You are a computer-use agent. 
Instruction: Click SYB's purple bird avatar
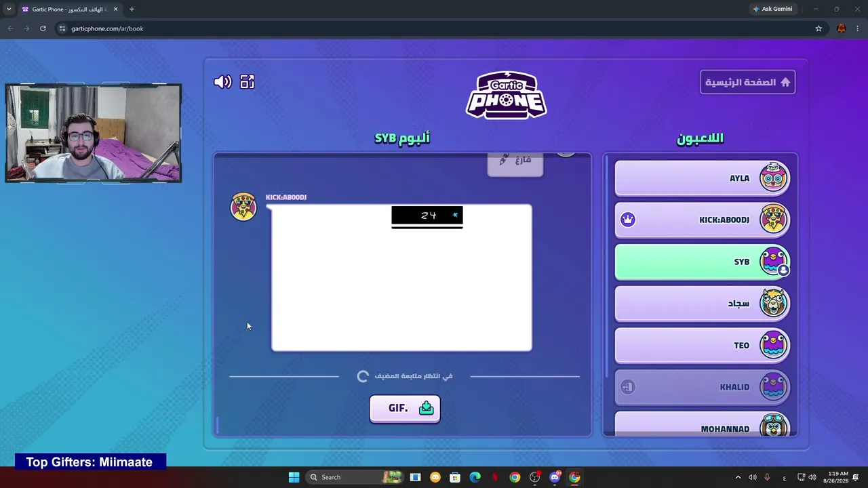tap(774, 262)
